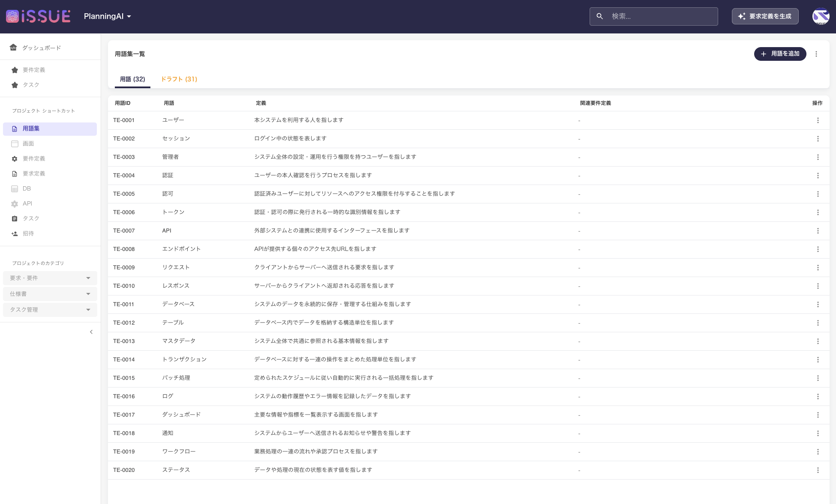Image resolution: width=836 pixels, height=504 pixels.
Task: Switch to the ドラフト (31) tab
Action: coord(179,79)
